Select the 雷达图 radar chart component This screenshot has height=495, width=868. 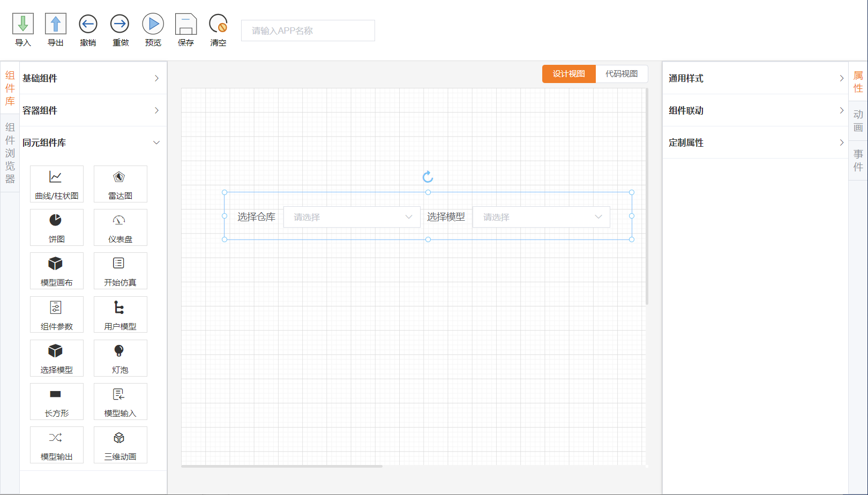click(121, 184)
